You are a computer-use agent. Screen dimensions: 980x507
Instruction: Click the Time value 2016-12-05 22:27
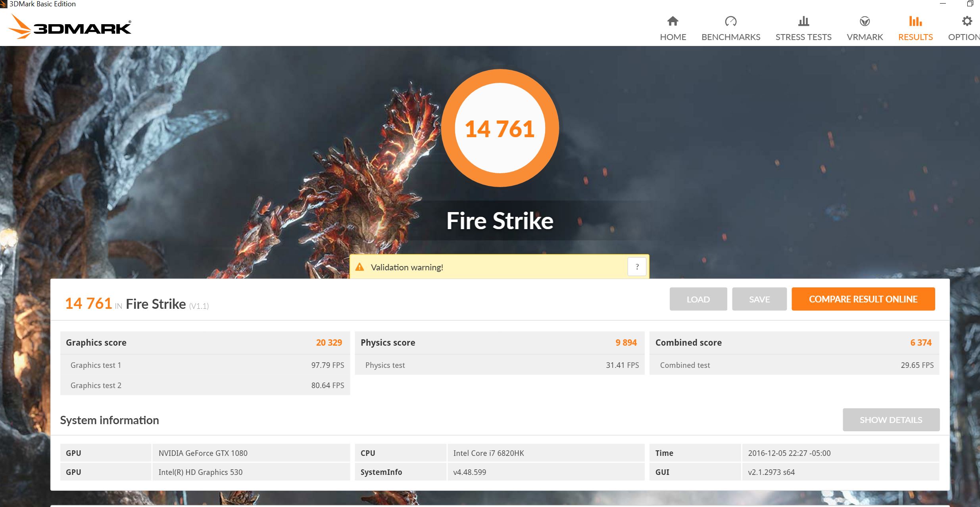coord(789,453)
